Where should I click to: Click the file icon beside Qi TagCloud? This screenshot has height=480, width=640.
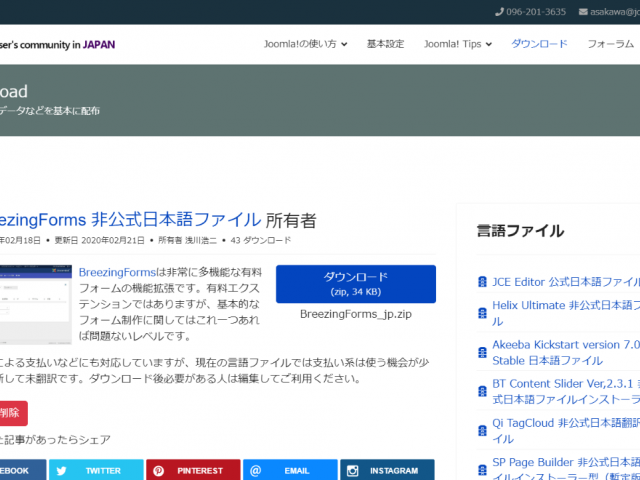point(482,431)
